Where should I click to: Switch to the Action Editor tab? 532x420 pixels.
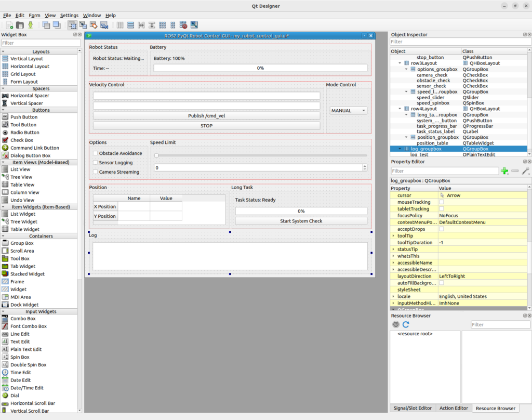point(454,408)
